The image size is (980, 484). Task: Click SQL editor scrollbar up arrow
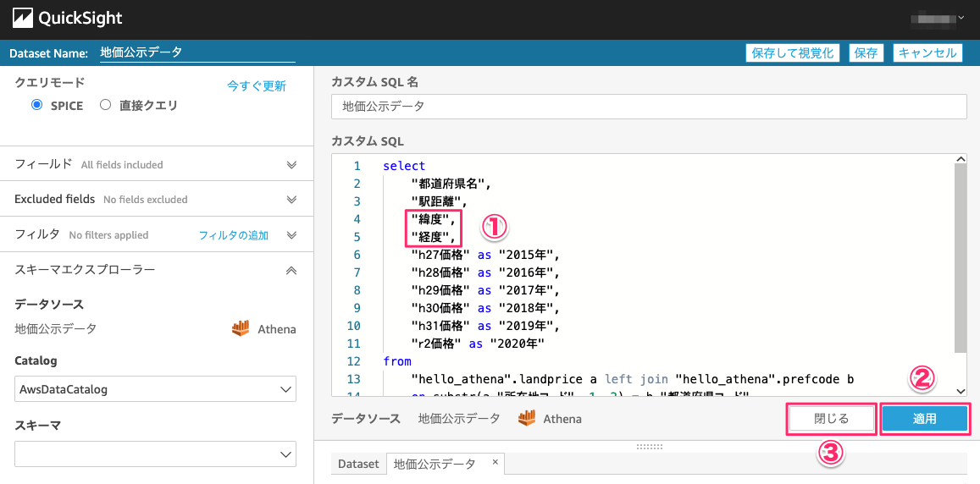coord(961,161)
